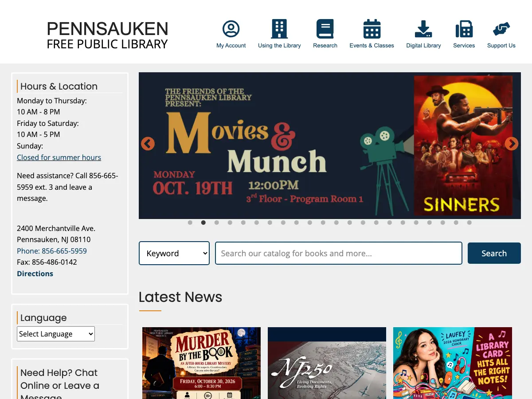The height and width of the screenshot is (399, 532).
Task: Open the My Account user icon
Action: [x=231, y=29]
